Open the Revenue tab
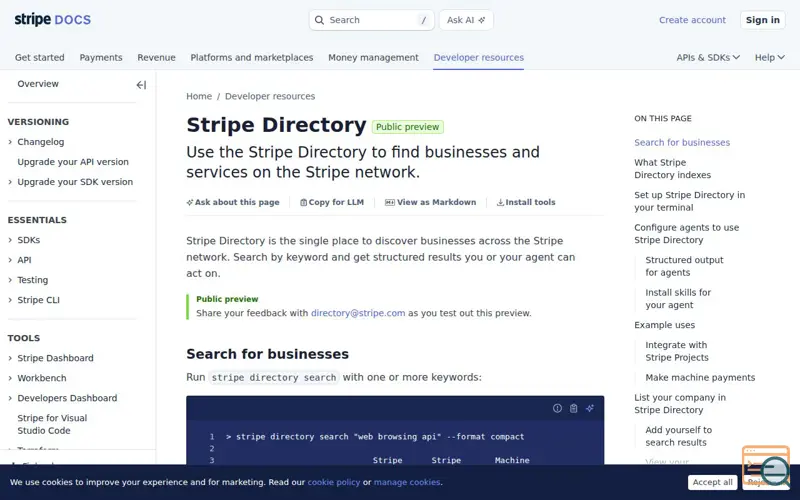This screenshot has width=800, height=500. tap(156, 58)
